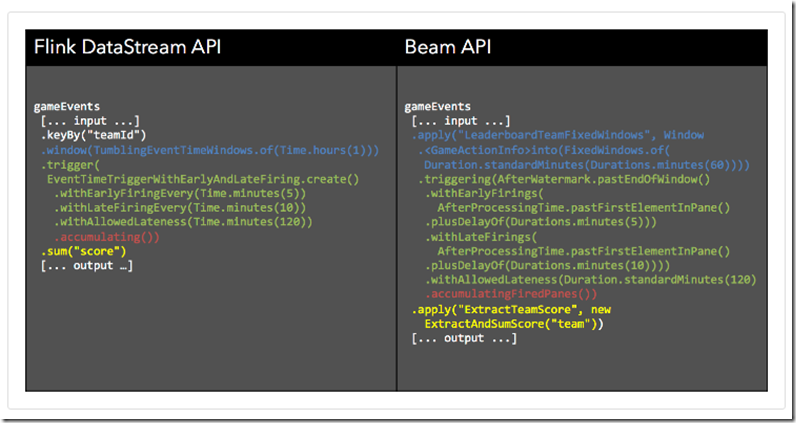Image resolution: width=796 pixels, height=423 pixels.
Task: Click "[... output ...]" in the Beam column
Action: [x=464, y=338]
